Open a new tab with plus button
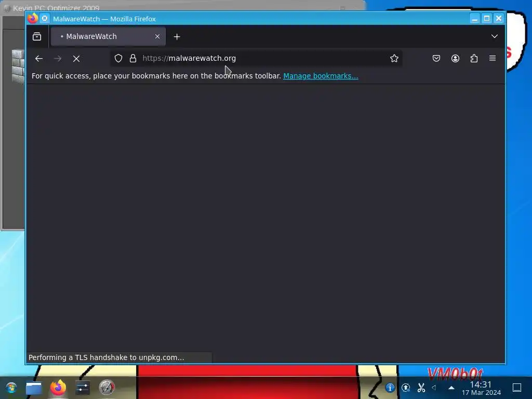This screenshot has width=532, height=399. [177, 37]
